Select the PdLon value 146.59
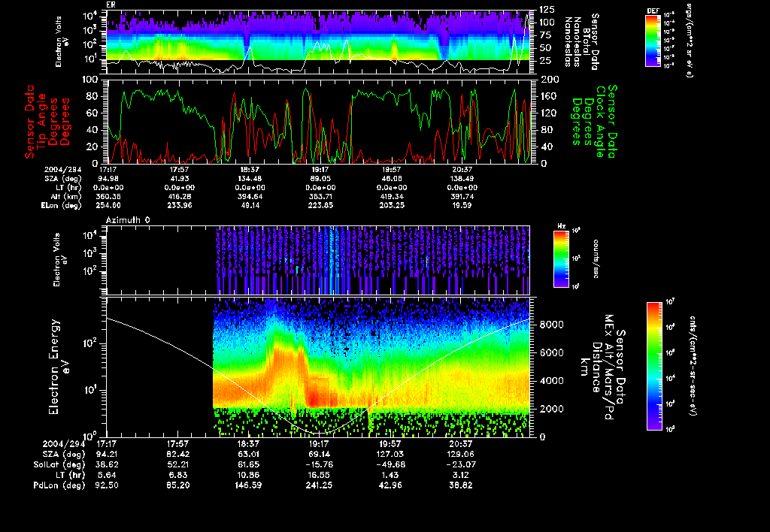 [x=248, y=485]
